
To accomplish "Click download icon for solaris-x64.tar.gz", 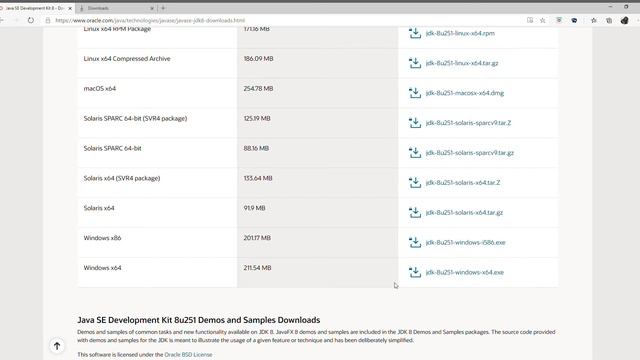I will [415, 212].
